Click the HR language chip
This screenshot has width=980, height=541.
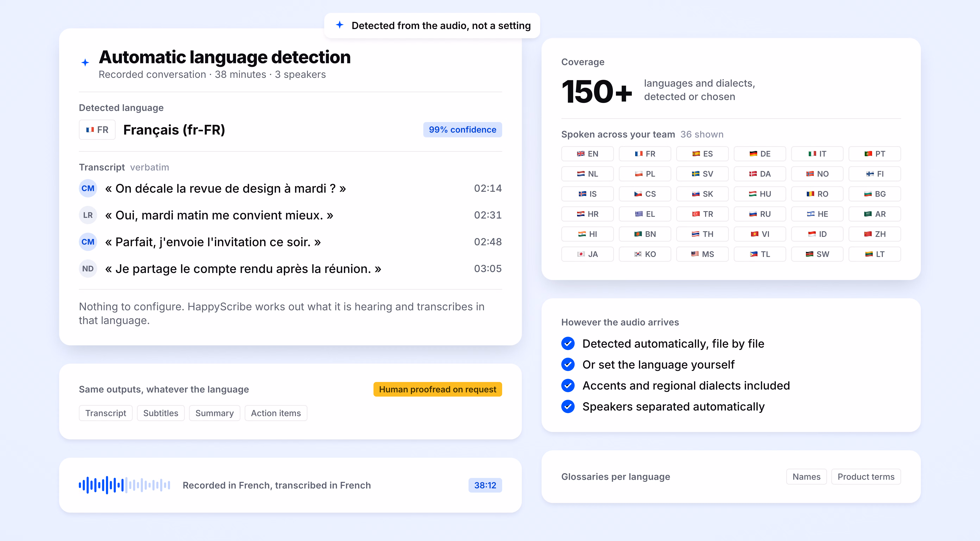pyautogui.click(x=587, y=214)
